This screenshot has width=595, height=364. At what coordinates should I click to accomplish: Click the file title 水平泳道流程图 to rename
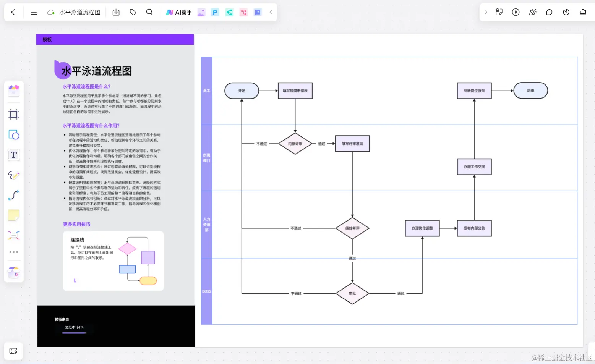tap(79, 12)
